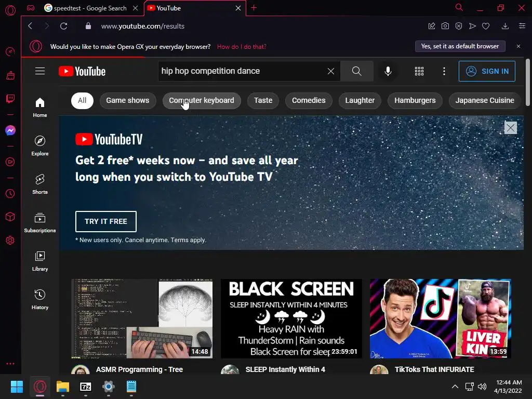Open browser History clock in Opera sidebar

(x=10, y=193)
